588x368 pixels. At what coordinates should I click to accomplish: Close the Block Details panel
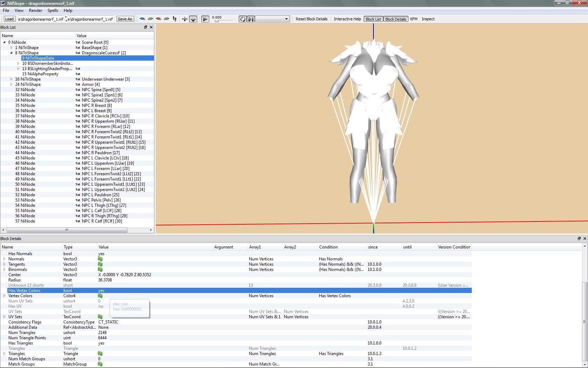[x=584, y=239]
